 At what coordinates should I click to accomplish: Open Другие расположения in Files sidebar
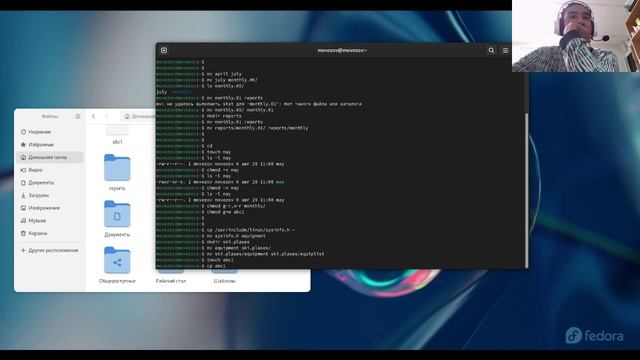(x=50, y=250)
